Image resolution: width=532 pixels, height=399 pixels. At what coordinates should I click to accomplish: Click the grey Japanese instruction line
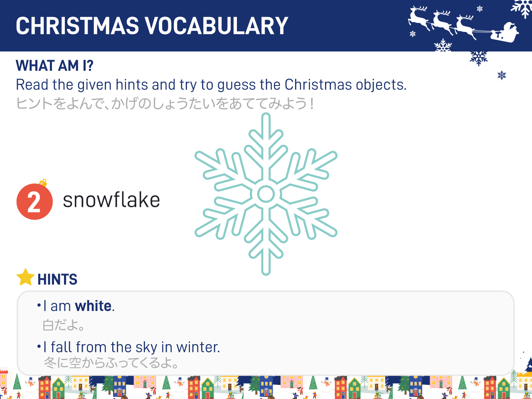pyautogui.click(x=165, y=103)
